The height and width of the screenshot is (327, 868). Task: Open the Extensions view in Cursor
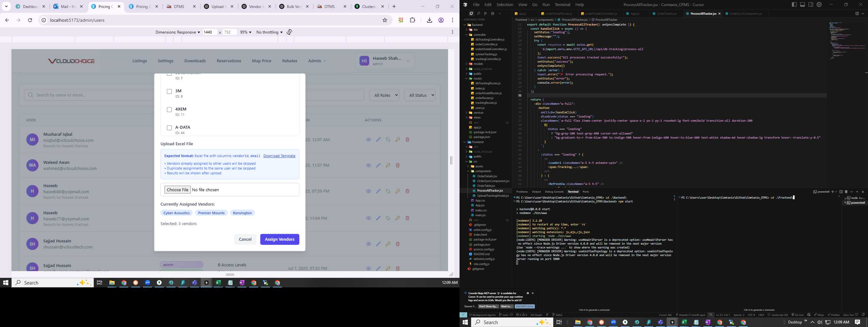[x=492, y=13]
